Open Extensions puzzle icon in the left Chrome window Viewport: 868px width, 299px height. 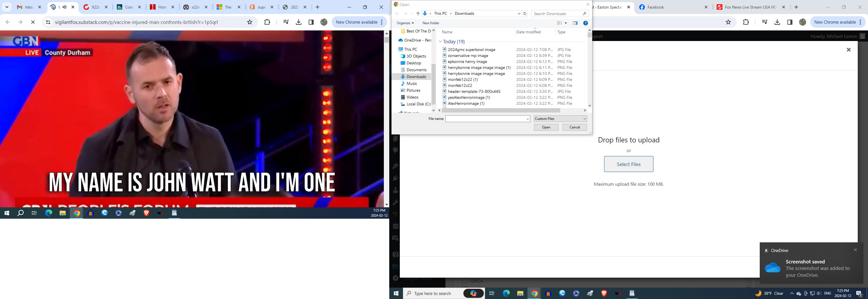267,22
